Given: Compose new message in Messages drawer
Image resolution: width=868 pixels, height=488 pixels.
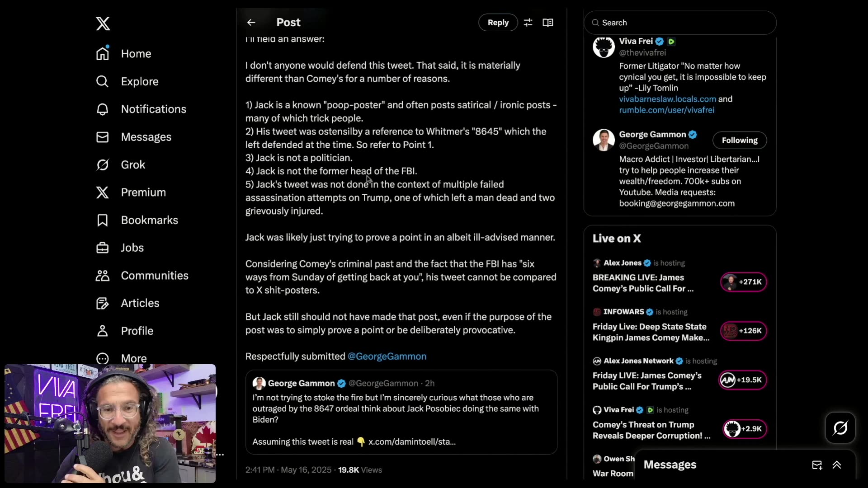Looking at the screenshot, I should 817,465.
